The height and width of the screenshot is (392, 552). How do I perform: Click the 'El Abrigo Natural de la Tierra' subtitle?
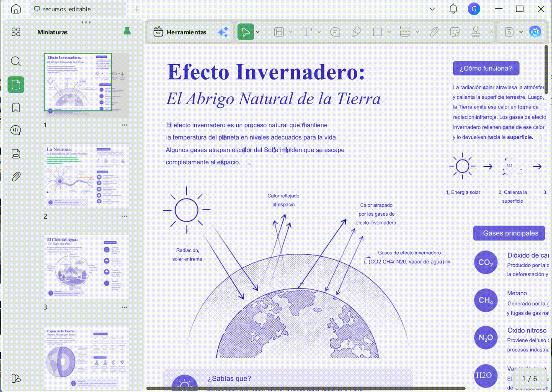tap(273, 99)
